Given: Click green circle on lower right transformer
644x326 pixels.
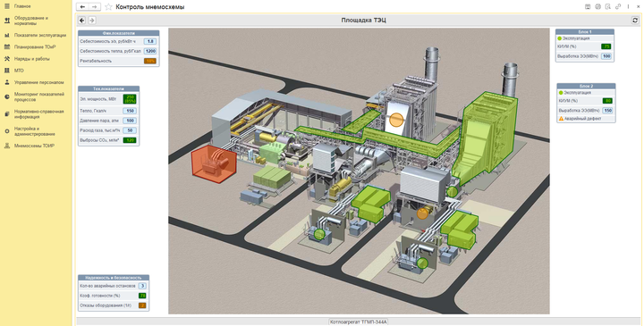Looking at the screenshot, I should click(422, 263).
